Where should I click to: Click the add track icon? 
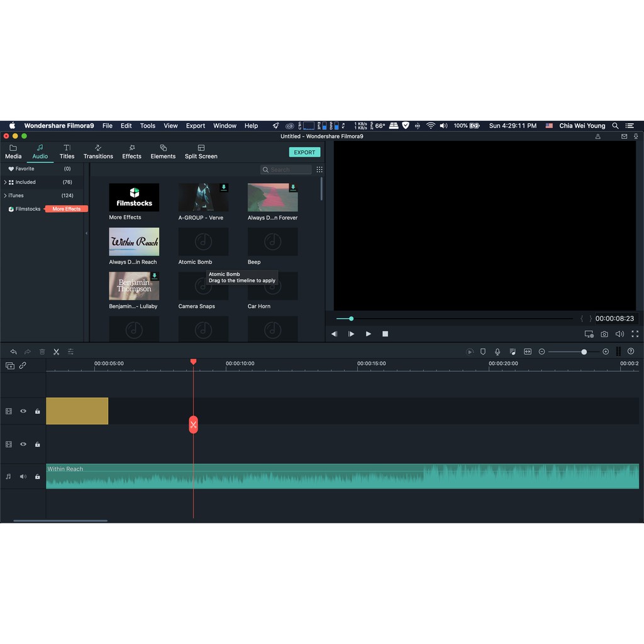coord(10,365)
